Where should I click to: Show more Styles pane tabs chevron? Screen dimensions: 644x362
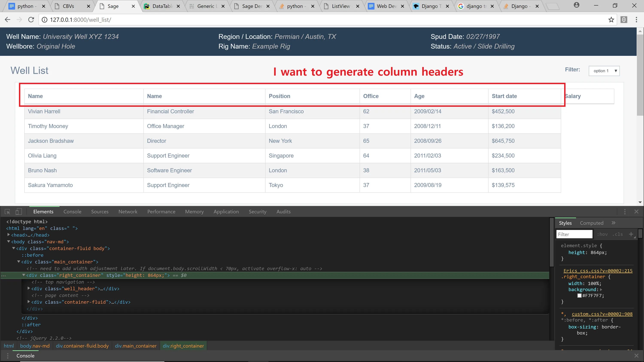click(x=614, y=223)
